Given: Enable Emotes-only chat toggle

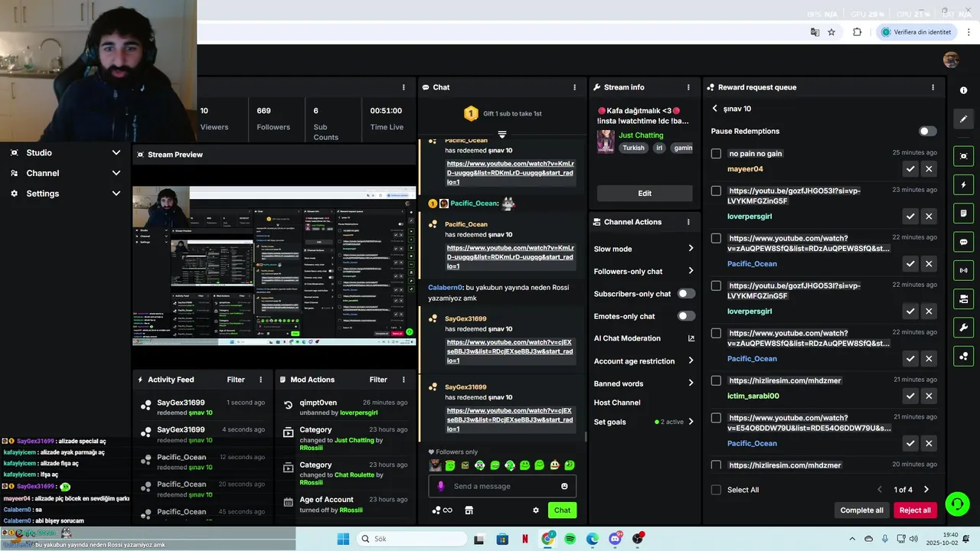Looking at the screenshot, I should click(686, 316).
